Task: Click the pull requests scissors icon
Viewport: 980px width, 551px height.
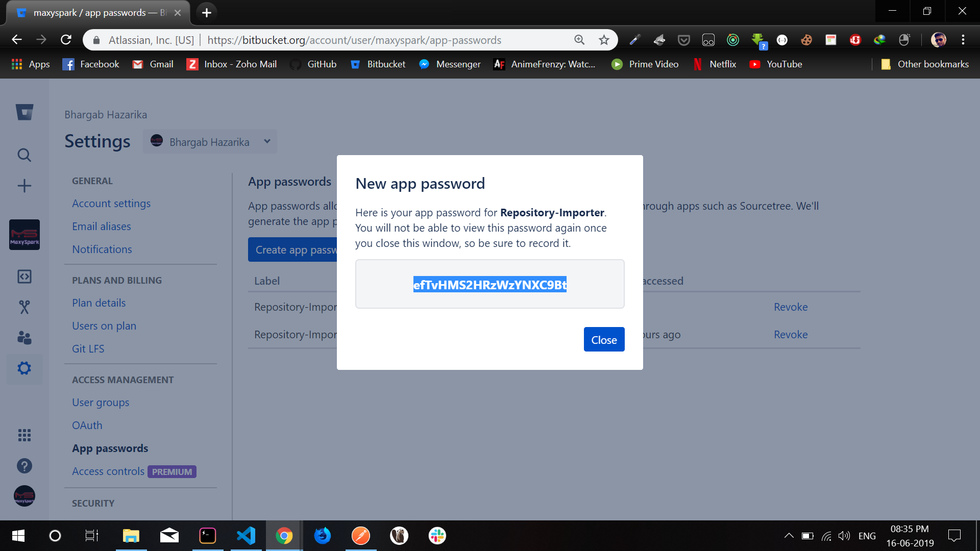Action: tap(24, 307)
